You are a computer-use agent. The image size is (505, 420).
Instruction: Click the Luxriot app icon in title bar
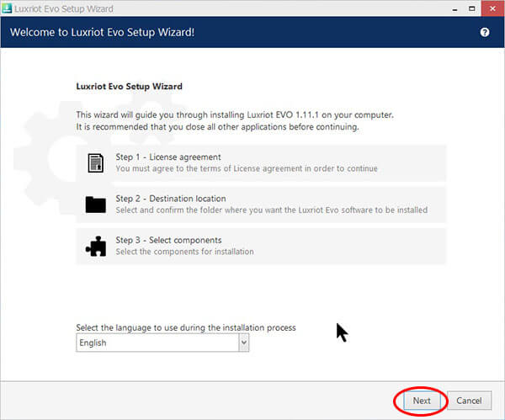[x=7, y=8]
